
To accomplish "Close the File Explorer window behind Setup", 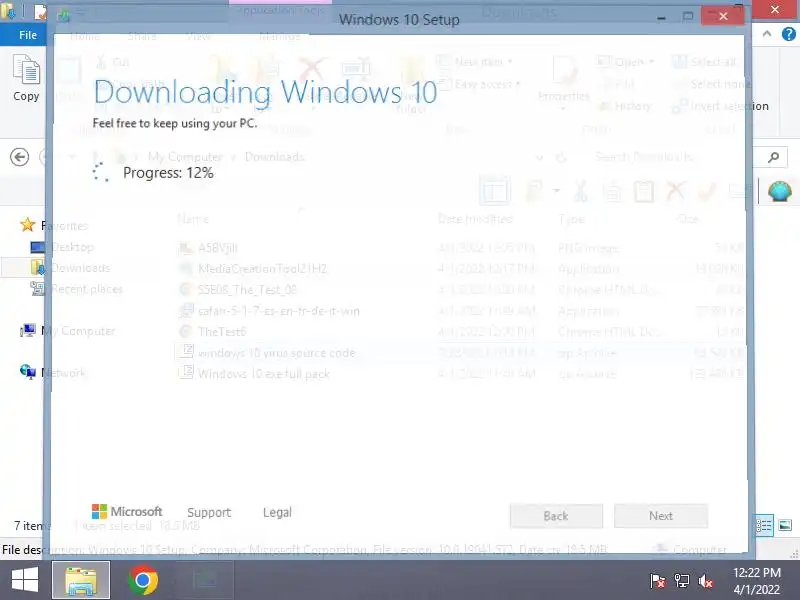I will click(774, 9).
